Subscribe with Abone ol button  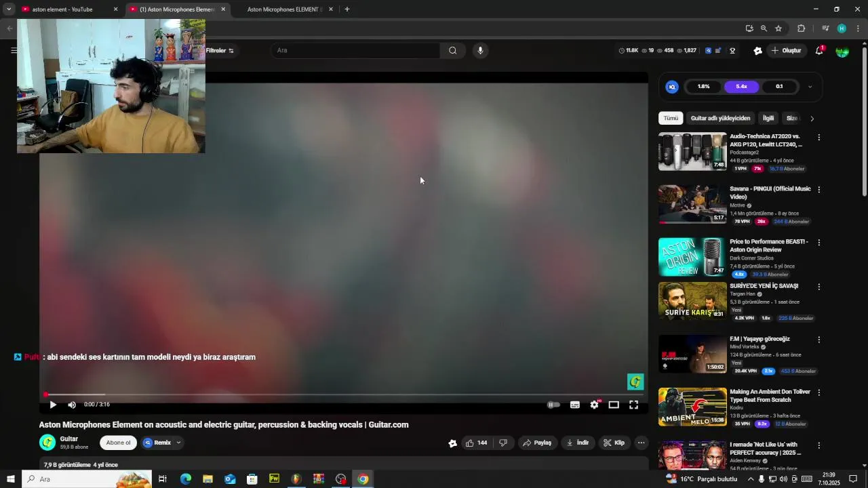point(118,443)
